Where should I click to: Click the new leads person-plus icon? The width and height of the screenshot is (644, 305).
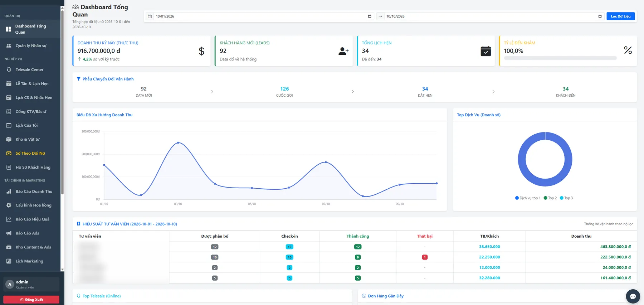click(343, 51)
